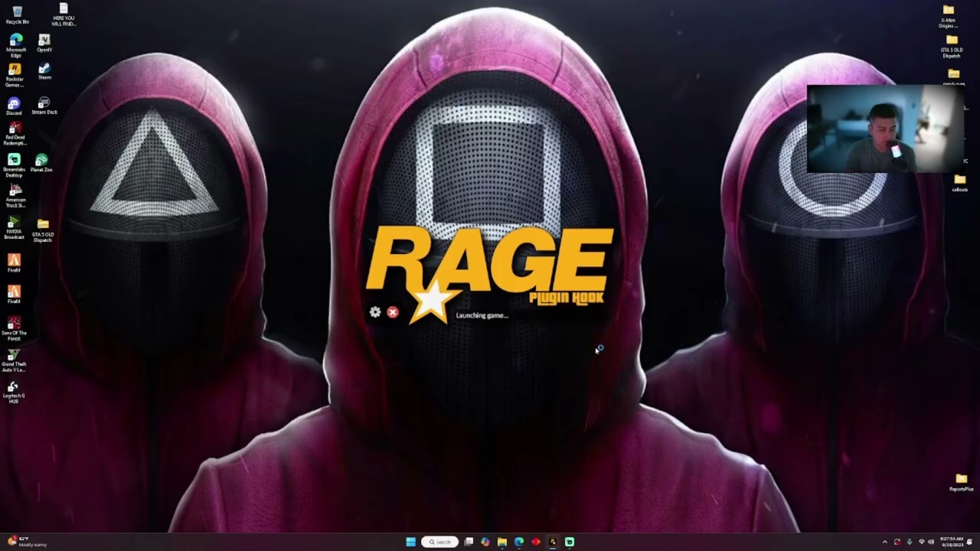Click the webcam overlay thumbnail
Screen dimensions: 980x551
[885, 129]
